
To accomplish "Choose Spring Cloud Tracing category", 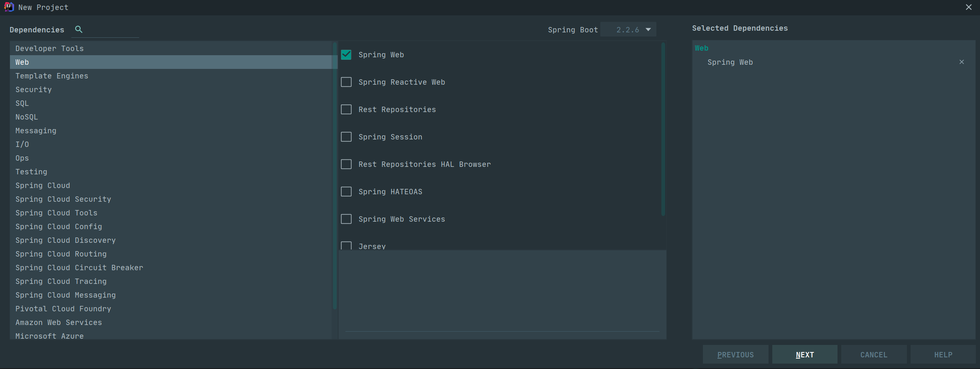I will coord(171,281).
